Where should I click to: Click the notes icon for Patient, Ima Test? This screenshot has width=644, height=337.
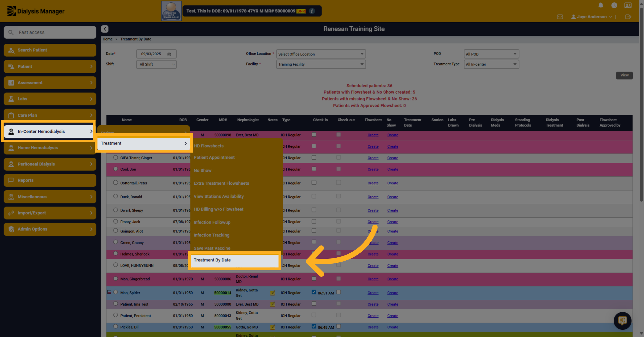tap(272, 304)
